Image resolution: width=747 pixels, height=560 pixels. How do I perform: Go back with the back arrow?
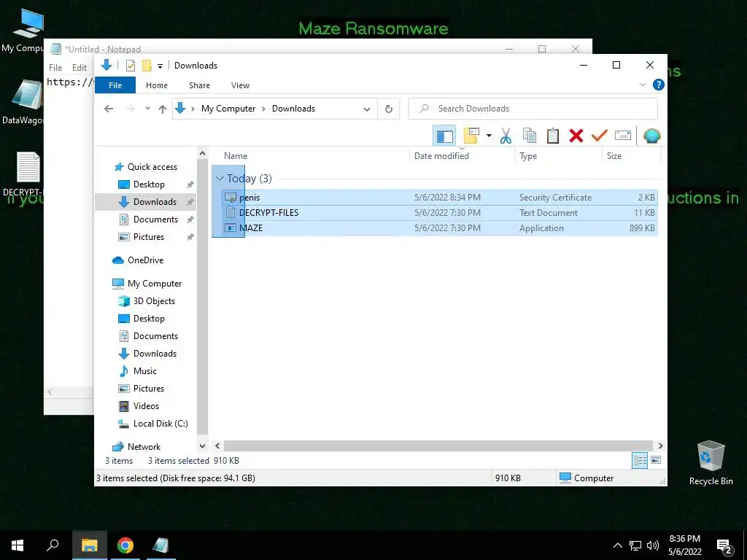click(109, 109)
